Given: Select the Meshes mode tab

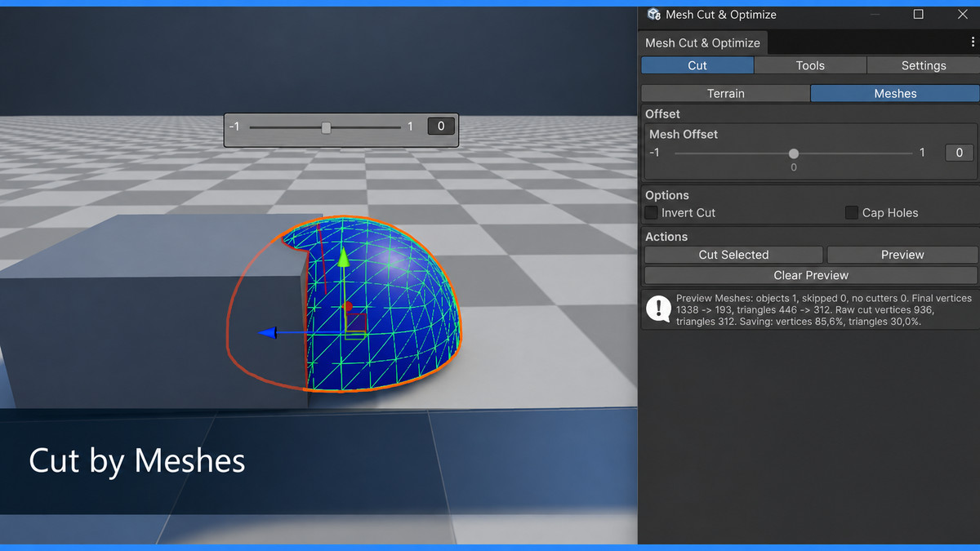Looking at the screenshot, I should (895, 93).
